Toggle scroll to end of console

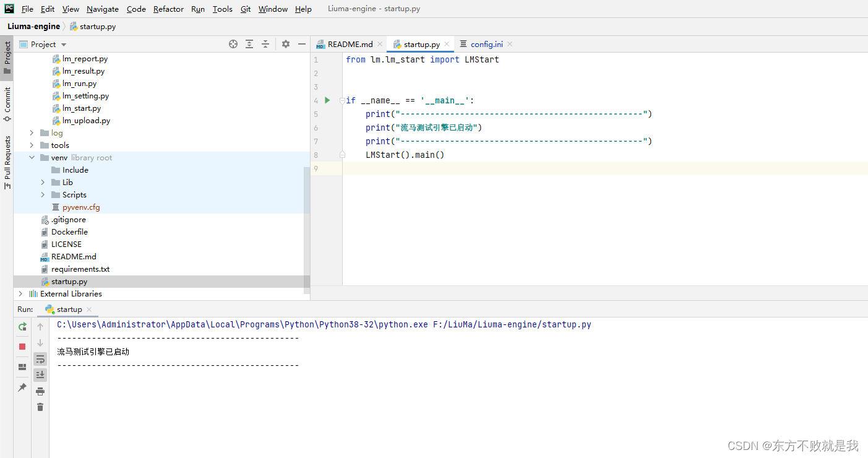tap(40, 374)
